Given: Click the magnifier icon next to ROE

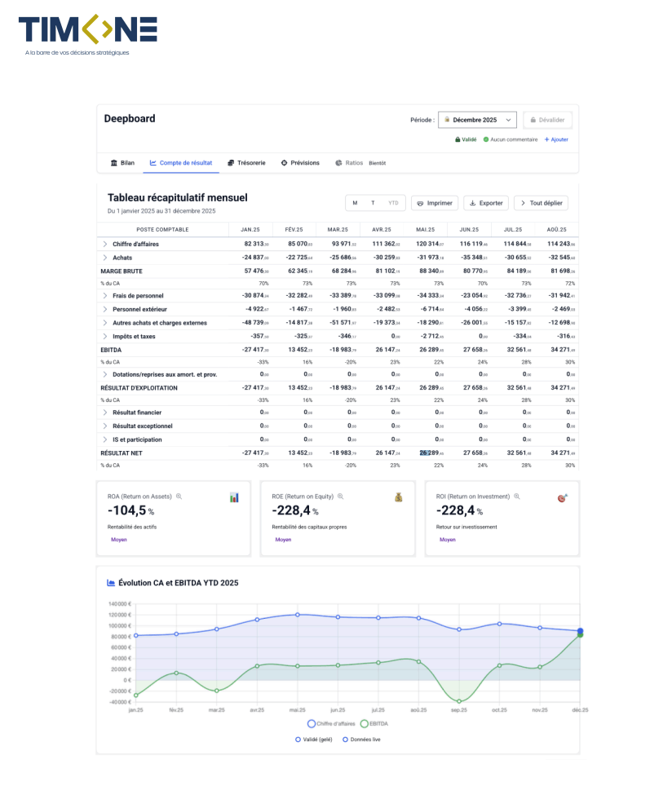Looking at the screenshot, I should (x=341, y=497).
